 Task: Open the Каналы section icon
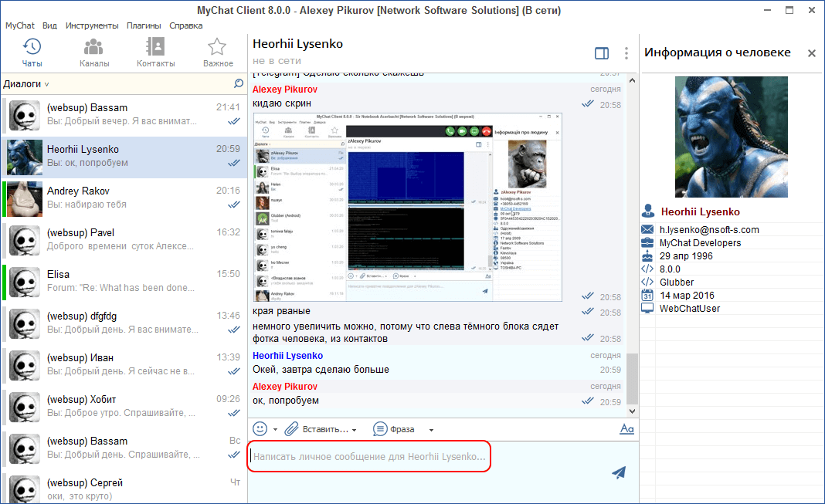point(94,47)
